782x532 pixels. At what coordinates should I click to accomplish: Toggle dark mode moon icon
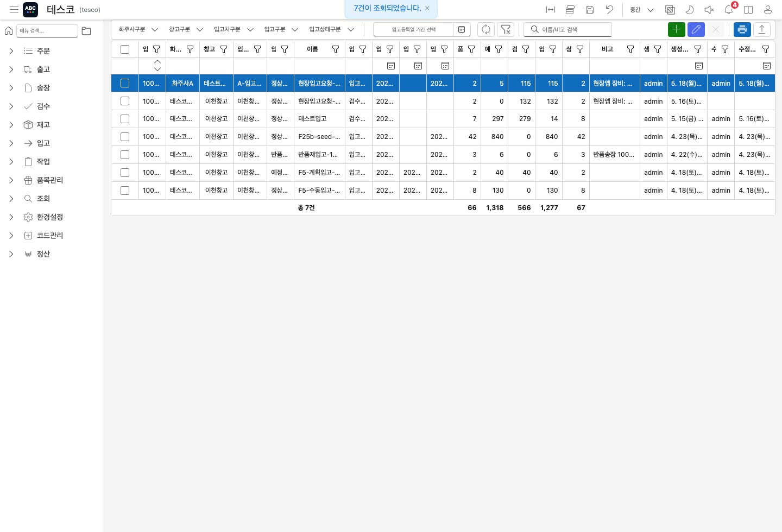(x=690, y=10)
